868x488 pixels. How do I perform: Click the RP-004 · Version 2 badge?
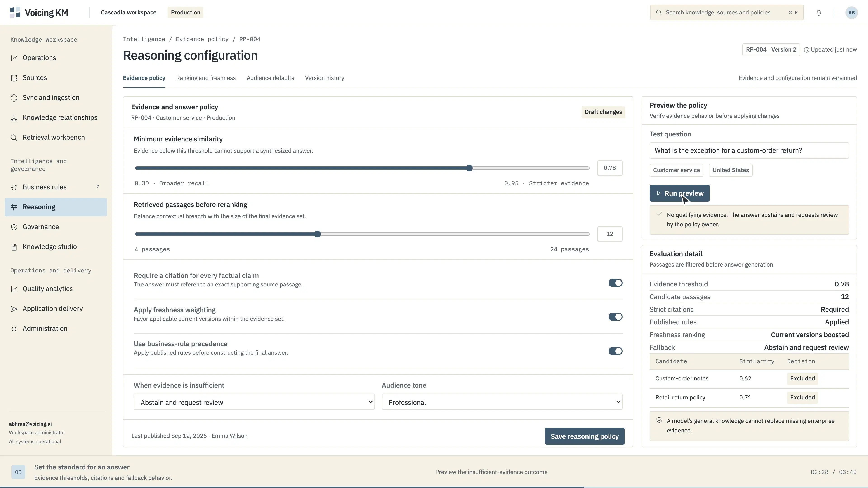(771, 49)
